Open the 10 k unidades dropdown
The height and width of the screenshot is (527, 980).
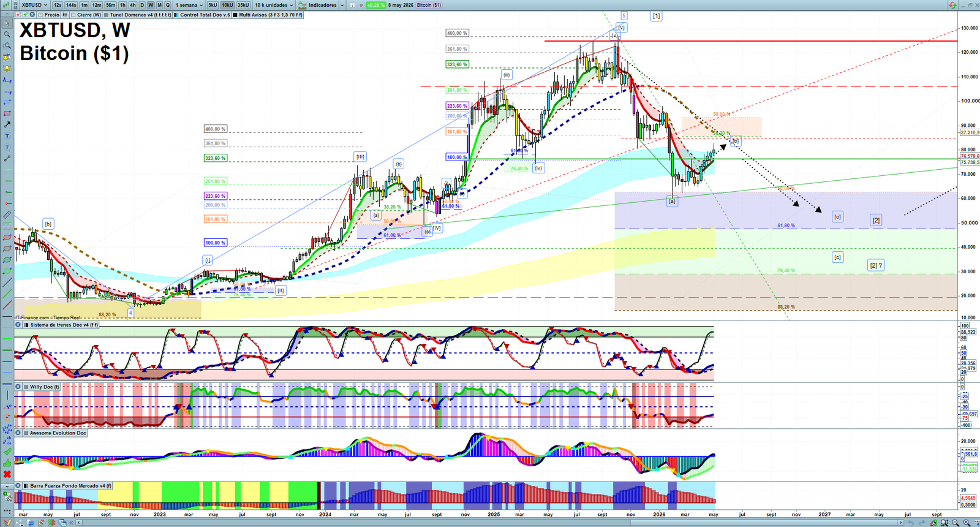pyautogui.click(x=274, y=5)
